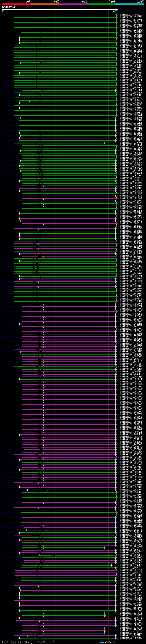Screen dimensions: 146x644
Task: Select label UniRef100_C7GUL8
Action: pos(131,123)
